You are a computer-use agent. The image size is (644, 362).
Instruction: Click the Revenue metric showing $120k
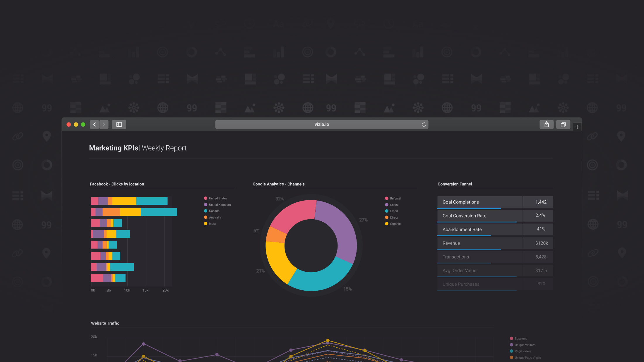pyautogui.click(x=495, y=243)
